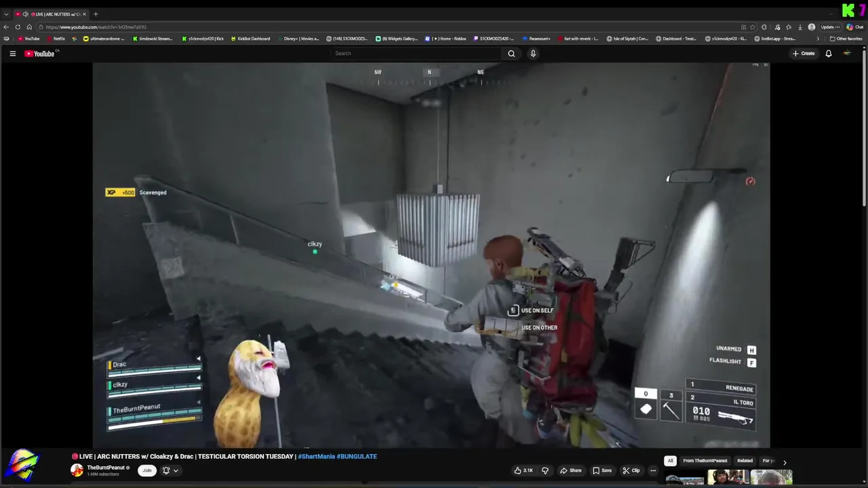Focus the YouTube Search field
The image size is (868, 488).
coord(417,54)
